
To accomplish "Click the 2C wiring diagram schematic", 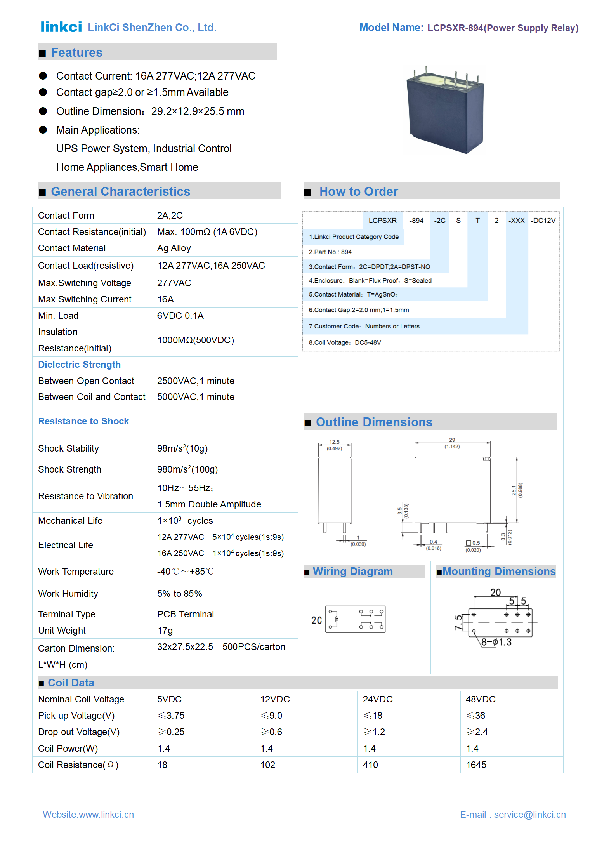I will (355, 619).
